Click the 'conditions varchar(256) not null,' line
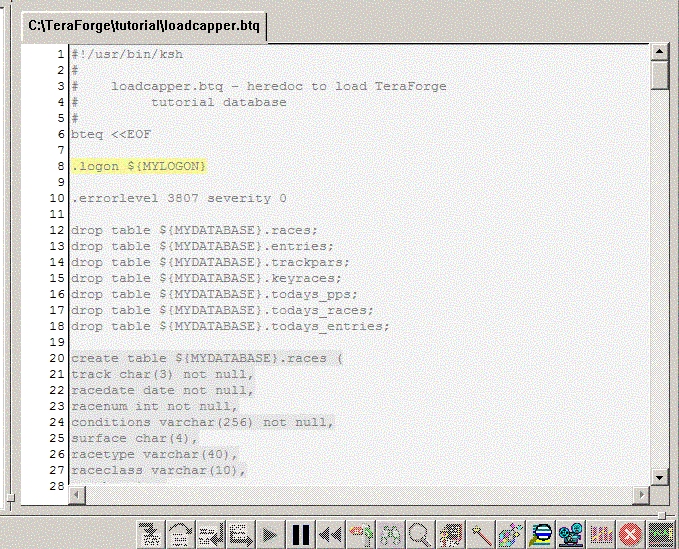The image size is (679, 549). coord(203,423)
